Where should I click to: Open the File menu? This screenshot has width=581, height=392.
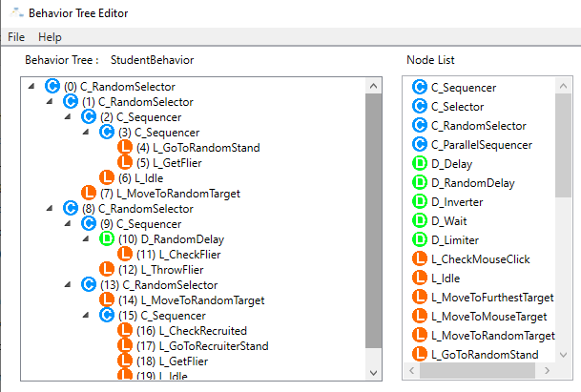tap(16, 36)
